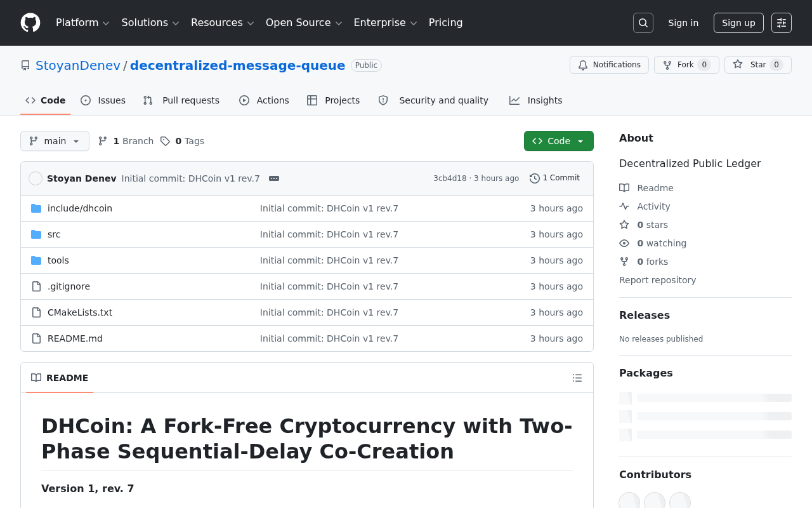Expand the Enterprise menu

(386, 23)
